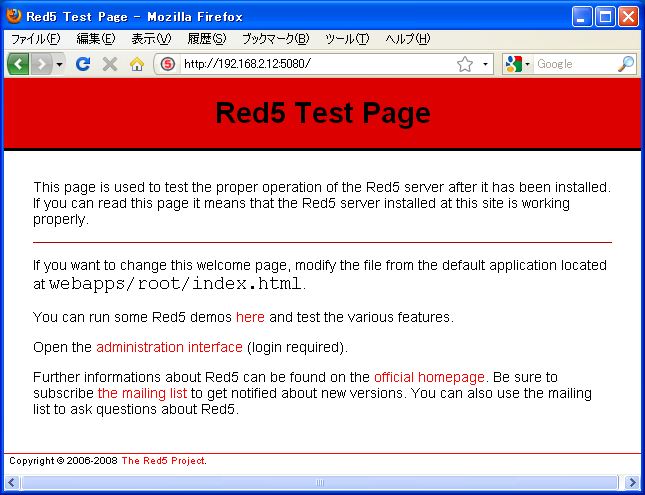Click the Red5 site favicon in address bar

(x=167, y=64)
